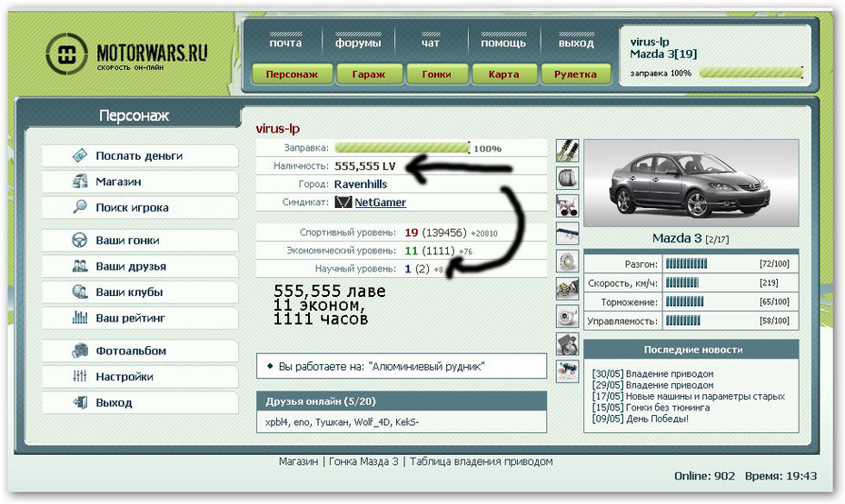Click the Заправка fuel bar in the profile
Viewport: 845px width, 504px height.
(x=402, y=148)
